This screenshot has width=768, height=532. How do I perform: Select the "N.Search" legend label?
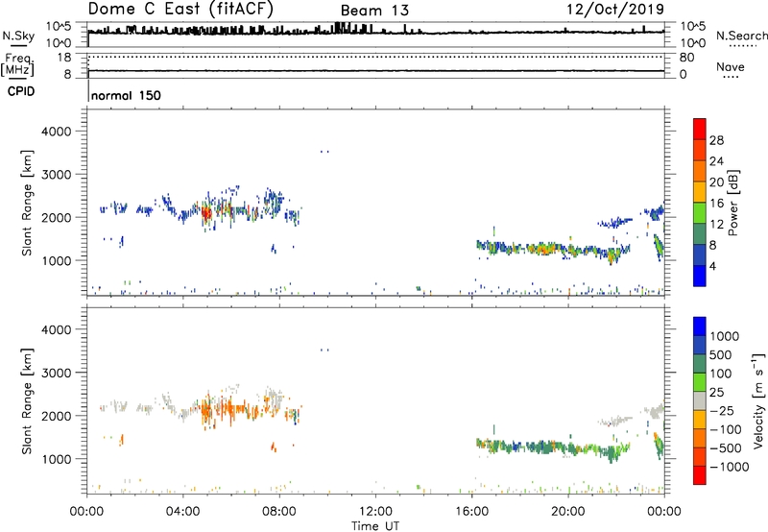[741, 36]
